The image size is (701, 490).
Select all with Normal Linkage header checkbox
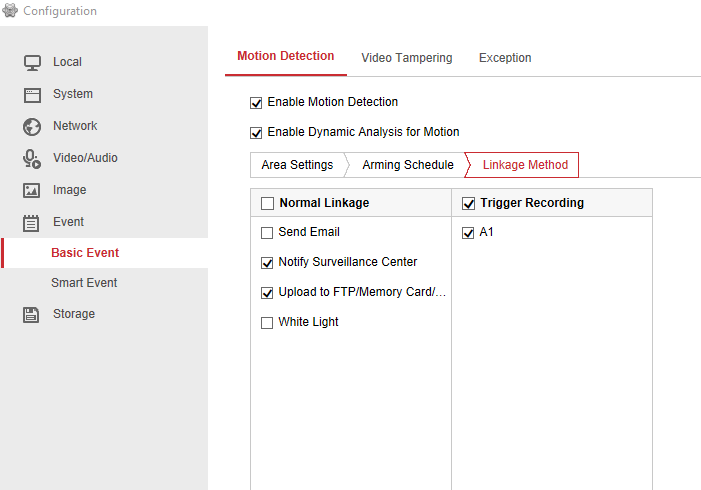point(267,204)
